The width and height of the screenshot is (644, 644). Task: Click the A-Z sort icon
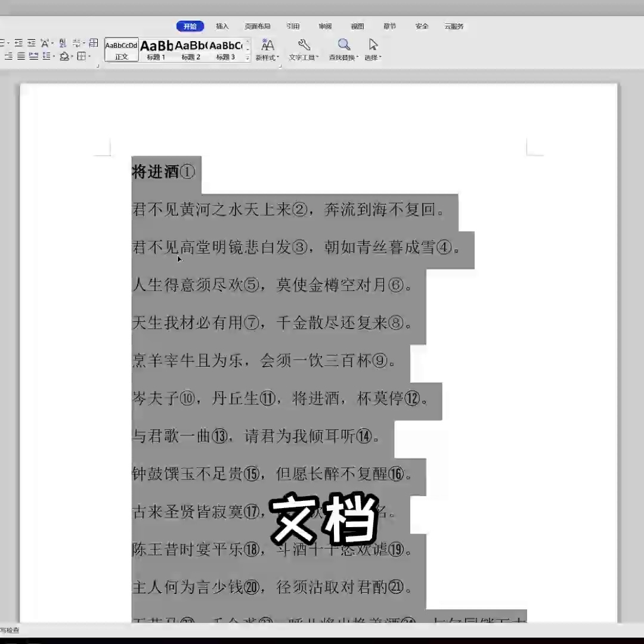(x=62, y=43)
